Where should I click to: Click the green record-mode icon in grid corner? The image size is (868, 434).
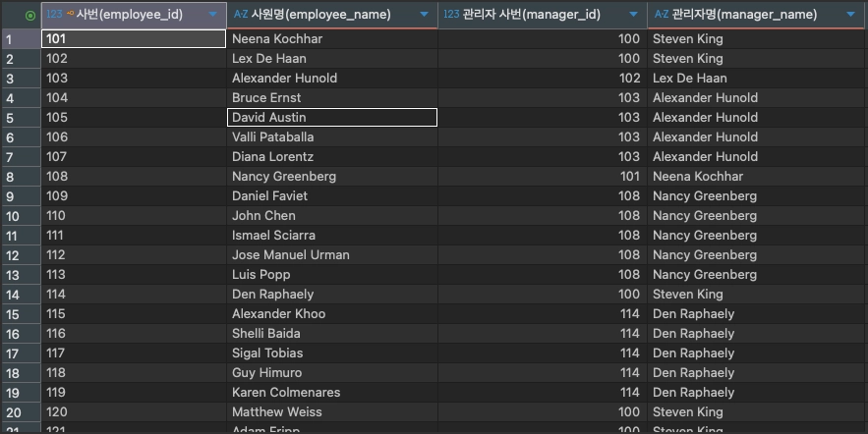(x=30, y=16)
